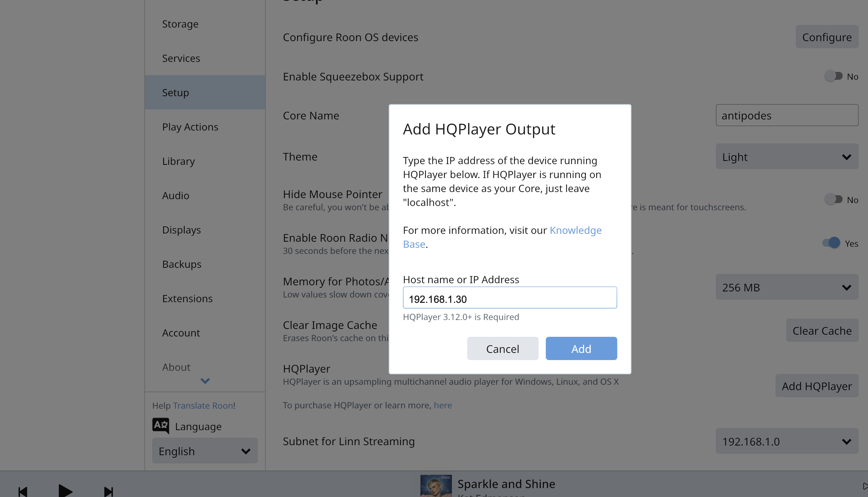This screenshot has height=497, width=868.
Task: Open the 256 MB memory dropdown
Action: tap(787, 287)
